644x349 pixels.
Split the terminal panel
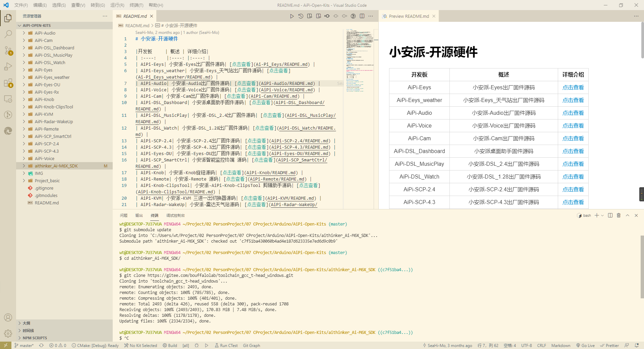point(610,215)
